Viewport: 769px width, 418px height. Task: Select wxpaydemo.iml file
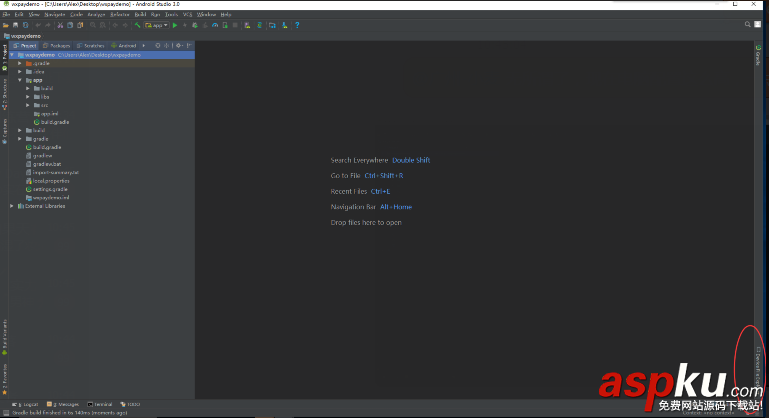pyautogui.click(x=47, y=198)
